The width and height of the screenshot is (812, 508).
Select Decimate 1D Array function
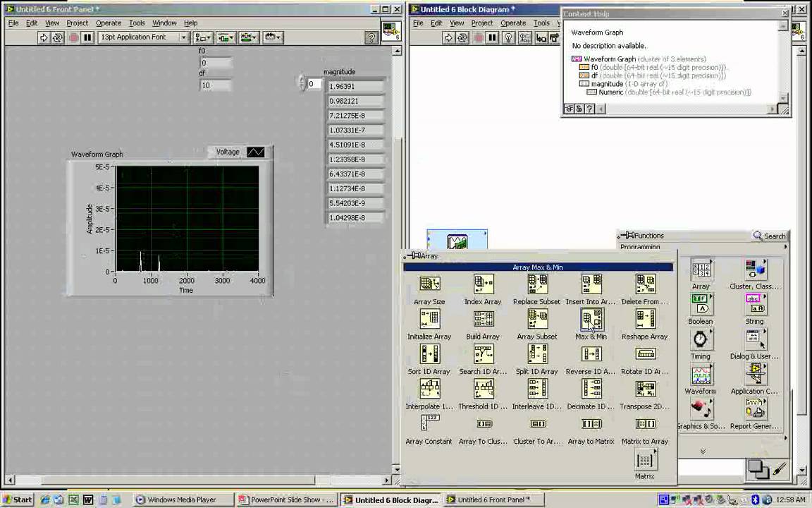[x=591, y=389]
